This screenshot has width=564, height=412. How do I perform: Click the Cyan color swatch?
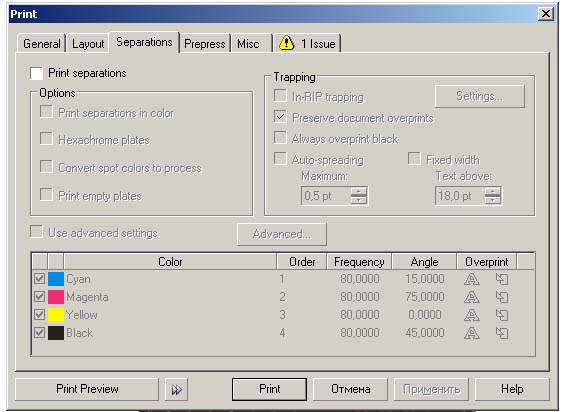(x=56, y=279)
